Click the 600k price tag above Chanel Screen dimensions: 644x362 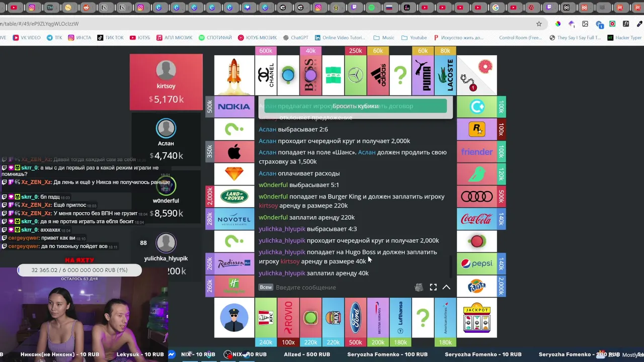tap(266, 51)
